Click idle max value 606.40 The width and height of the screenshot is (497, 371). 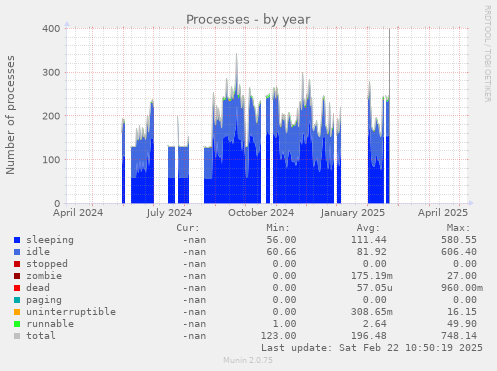coord(459,252)
